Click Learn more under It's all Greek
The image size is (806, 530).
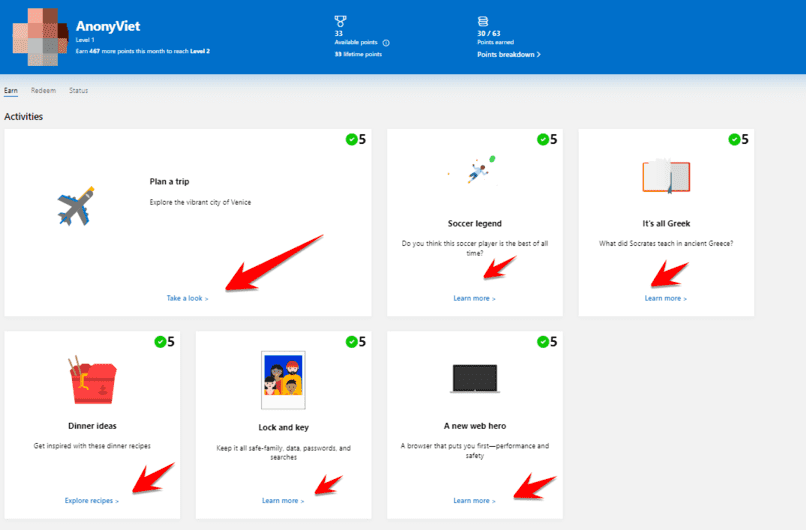pos(666,298)
